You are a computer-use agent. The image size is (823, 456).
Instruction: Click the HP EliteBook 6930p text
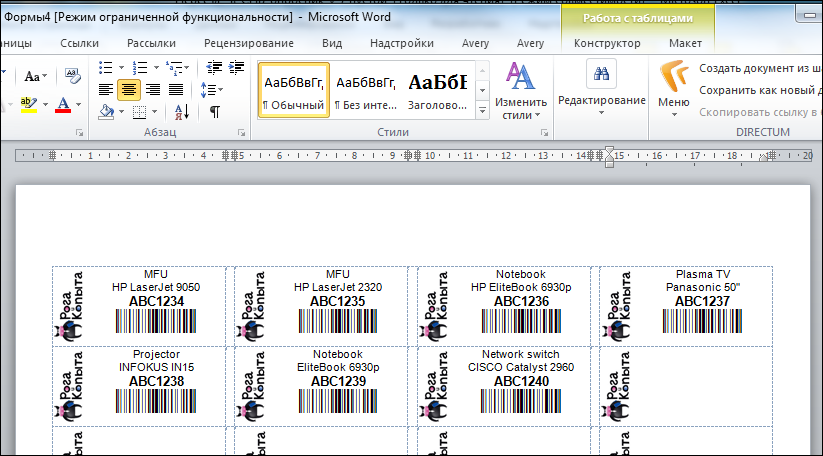521,287
